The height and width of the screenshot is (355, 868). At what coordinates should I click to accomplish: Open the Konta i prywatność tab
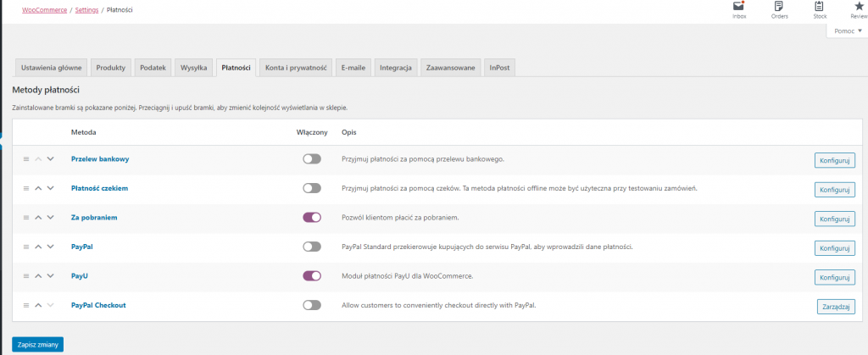(x=296, y=67)
